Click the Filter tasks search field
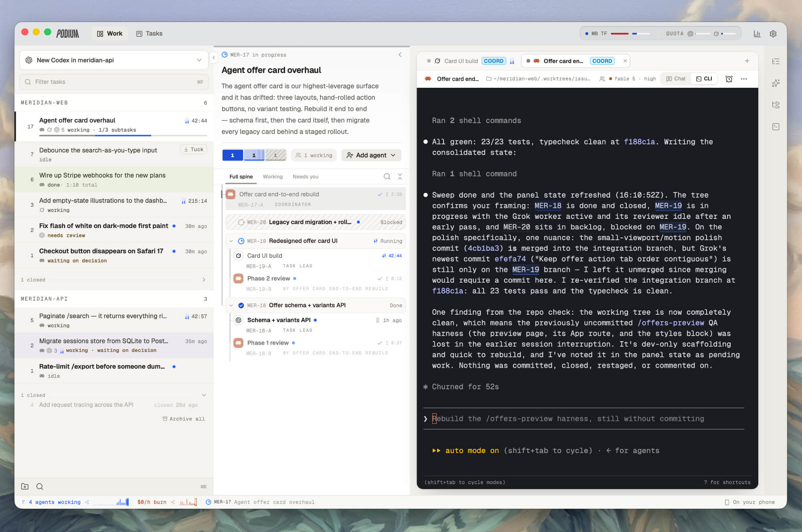 pyautogui.click(x=114, y=82)
